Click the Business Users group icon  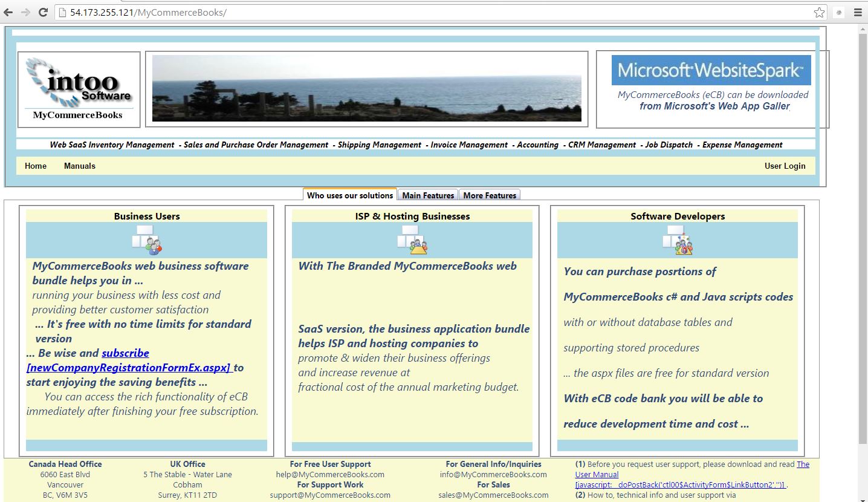147,240
